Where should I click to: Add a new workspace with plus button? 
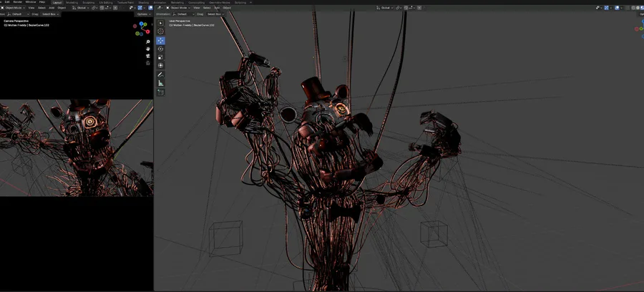point(251,2)
